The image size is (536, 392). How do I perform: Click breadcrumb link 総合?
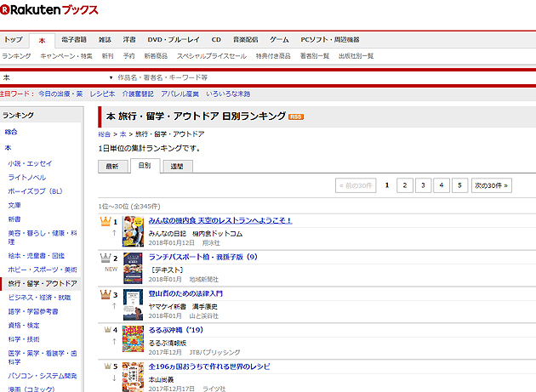[105, 134]
